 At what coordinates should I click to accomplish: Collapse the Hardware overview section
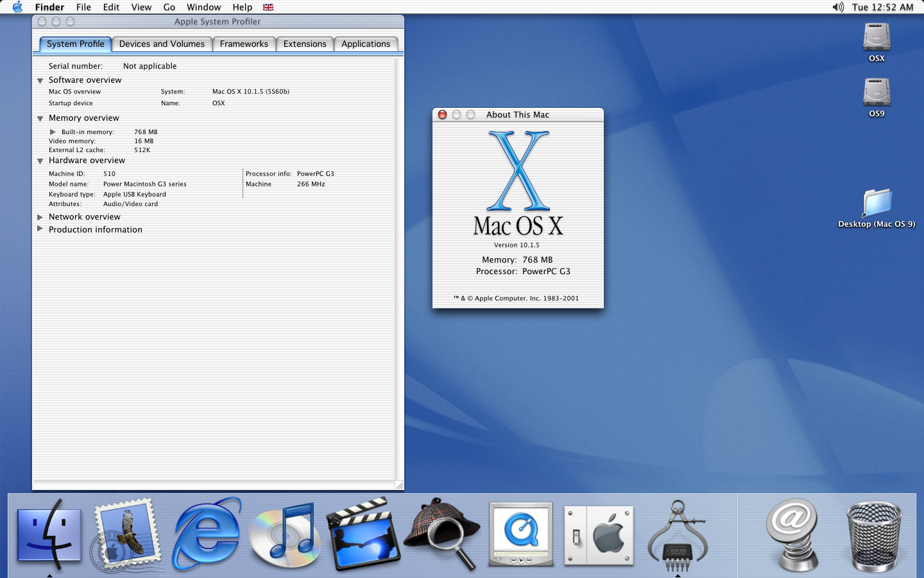40,161
